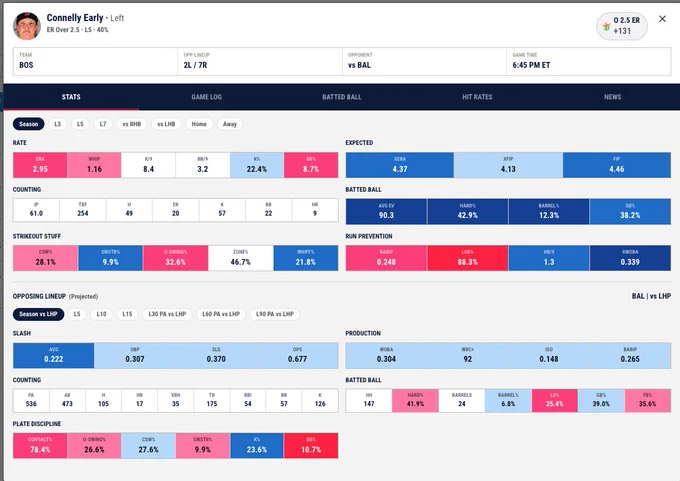Select the opposing lineup L15 filter
Screen dimensions: 680x481
[x=127, y=314]
